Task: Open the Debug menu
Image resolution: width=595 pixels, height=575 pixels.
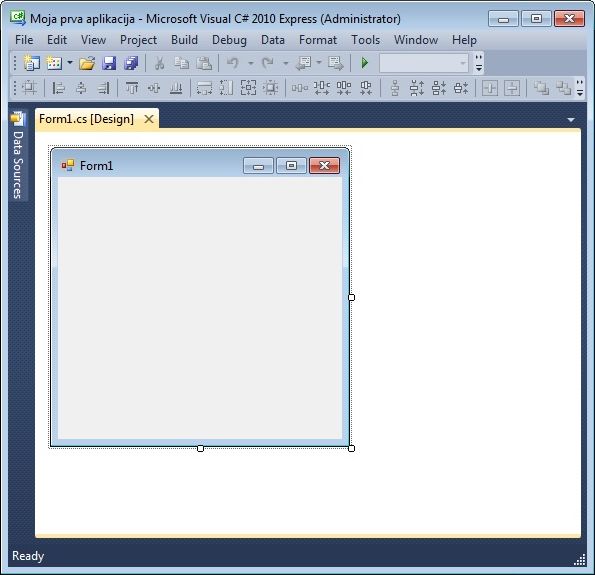Action: pyautogui.click(x=229, y=40)
